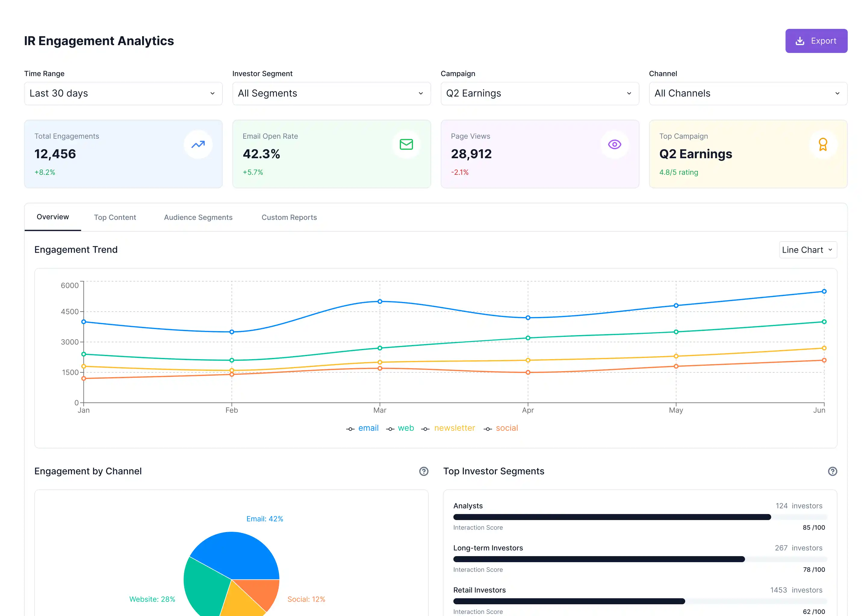Open the Campaign selector showing Q2 Earnings

coord(540,93)
